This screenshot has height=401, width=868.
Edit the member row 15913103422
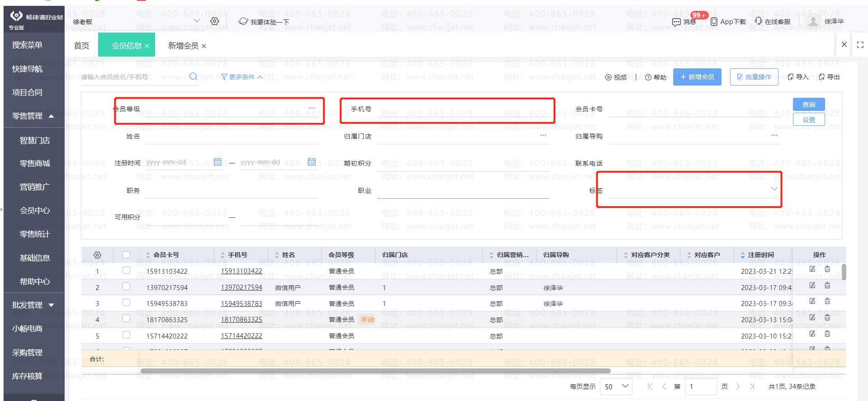tap(812, 269)
